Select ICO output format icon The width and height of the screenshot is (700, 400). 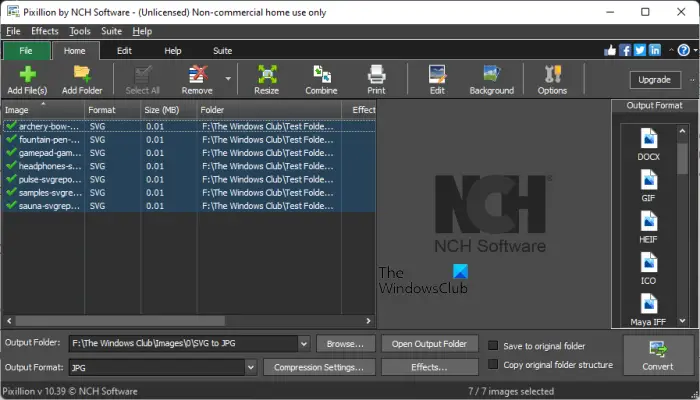(649, 269)
